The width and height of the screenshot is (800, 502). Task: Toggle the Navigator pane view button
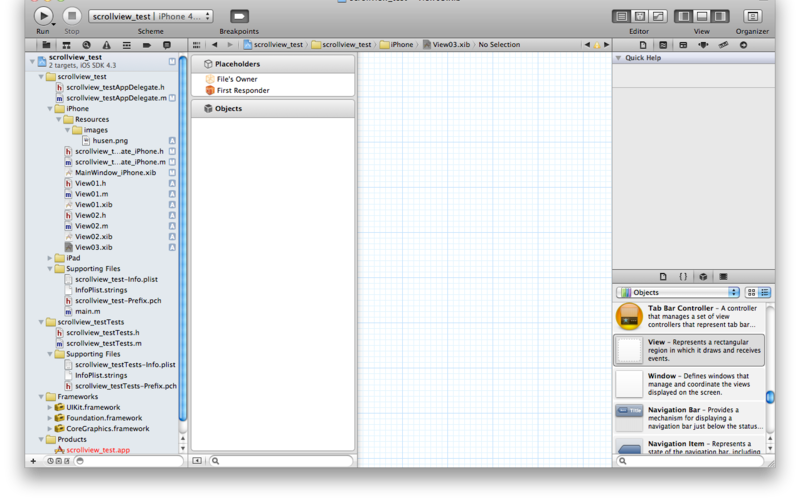[684, 16]
